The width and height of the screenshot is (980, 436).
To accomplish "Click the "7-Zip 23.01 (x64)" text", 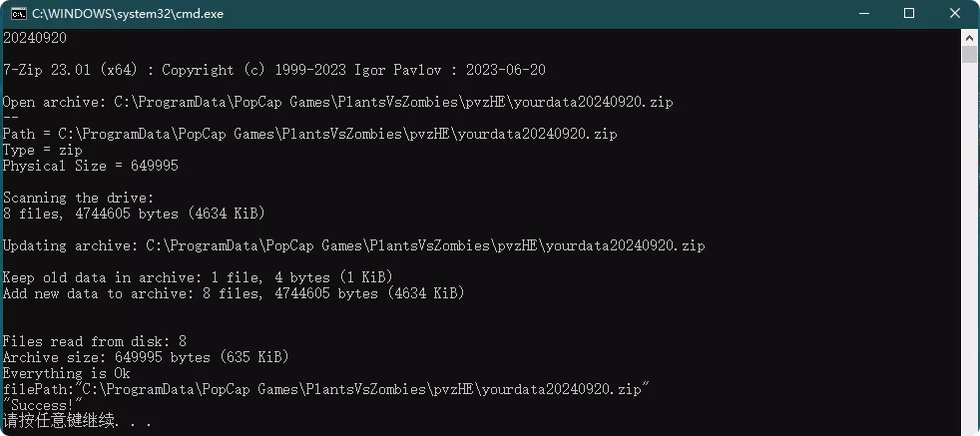I will point(72,70).
